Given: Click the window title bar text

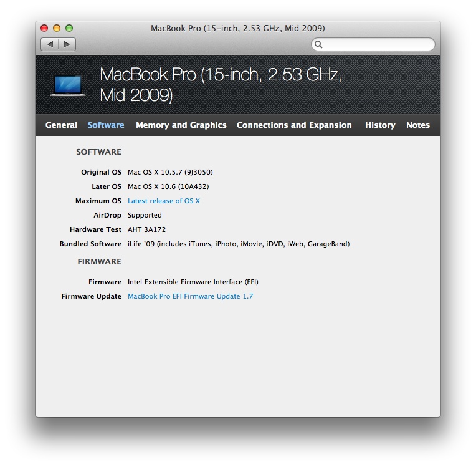Looking at the screenshot, I should [238, 28].
